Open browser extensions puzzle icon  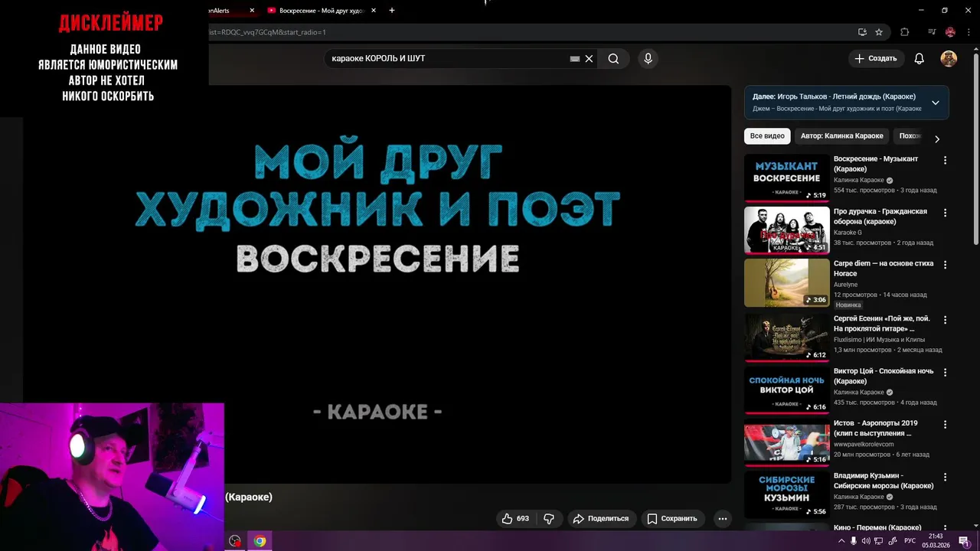905,32
